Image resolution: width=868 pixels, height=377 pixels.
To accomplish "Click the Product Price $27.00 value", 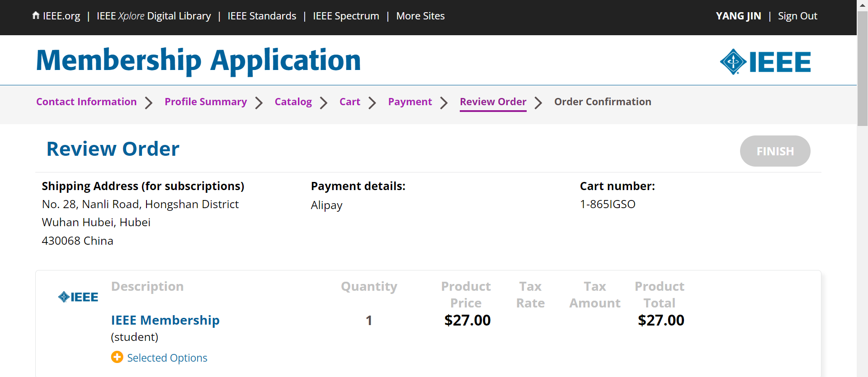I will coord(467,320).
